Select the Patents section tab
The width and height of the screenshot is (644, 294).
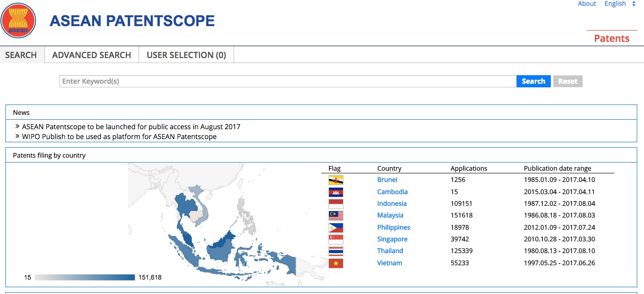click(612, 38)
